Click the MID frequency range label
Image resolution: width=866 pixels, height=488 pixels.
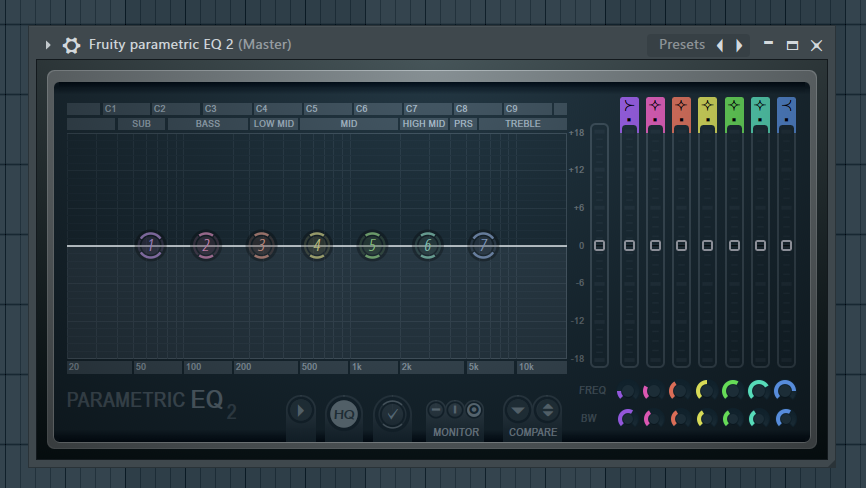click(348, 124)
